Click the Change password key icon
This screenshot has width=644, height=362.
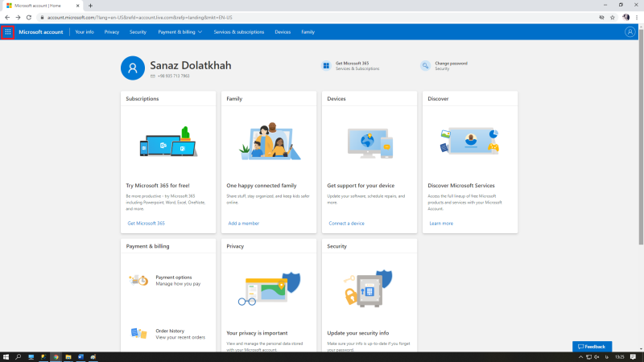425,66
